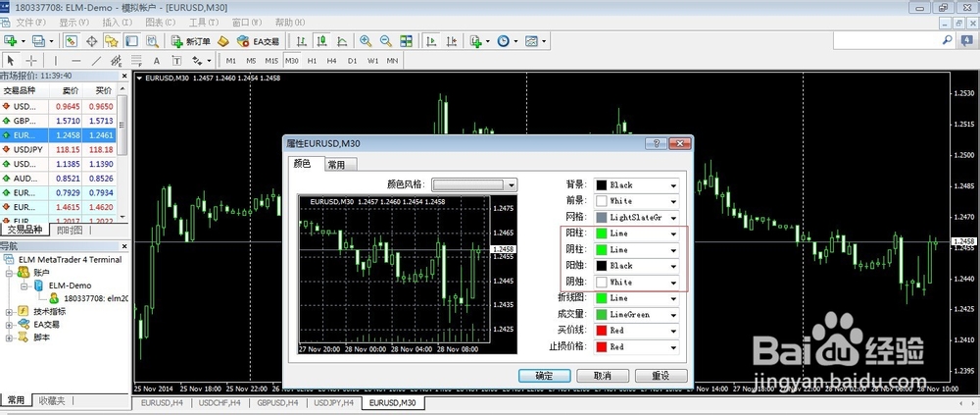Open the periods clock icon
Screen dimensions: 980x415
[503, 41]
